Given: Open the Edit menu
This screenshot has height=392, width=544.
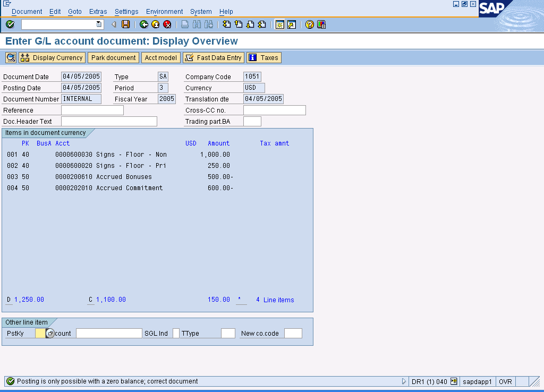Looking at the screenshot, I should tap(55, 12).
